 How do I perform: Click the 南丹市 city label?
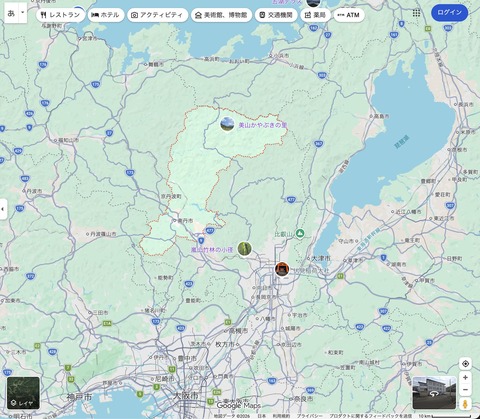(x=184, y=221)
